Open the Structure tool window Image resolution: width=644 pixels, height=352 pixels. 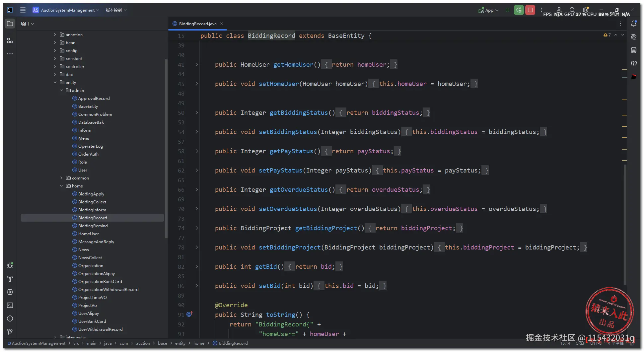[x=10, y=40]
